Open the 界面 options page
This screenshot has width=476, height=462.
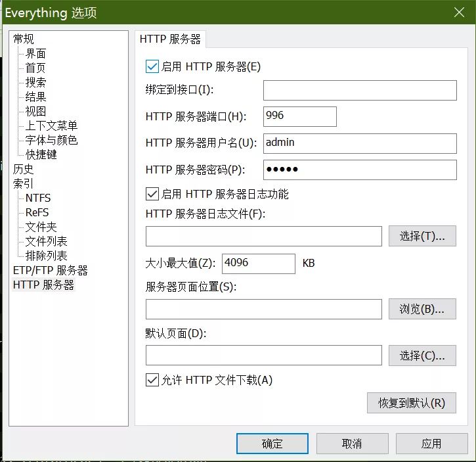(36, 53)
